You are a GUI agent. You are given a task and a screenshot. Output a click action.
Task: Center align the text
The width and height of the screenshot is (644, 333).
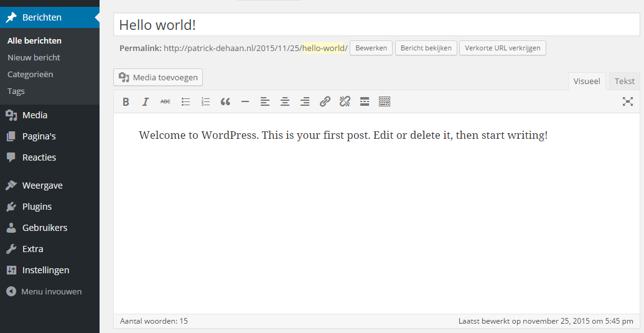(x=285, y=102)
